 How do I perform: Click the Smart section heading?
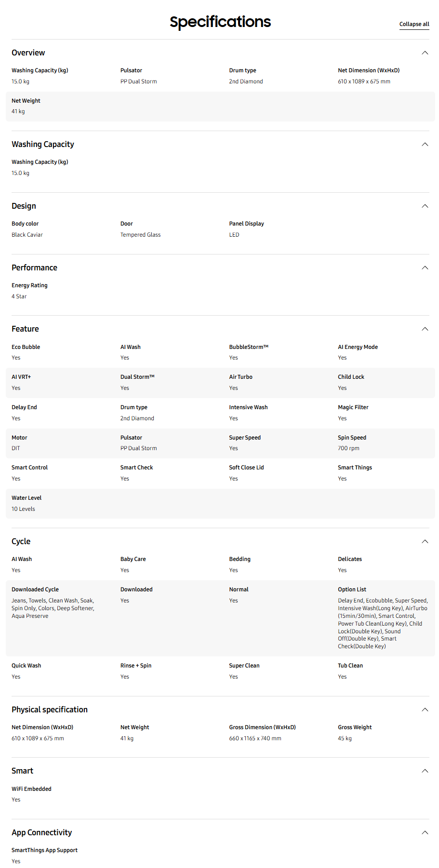pyautogui.click(x=22, y=771)
